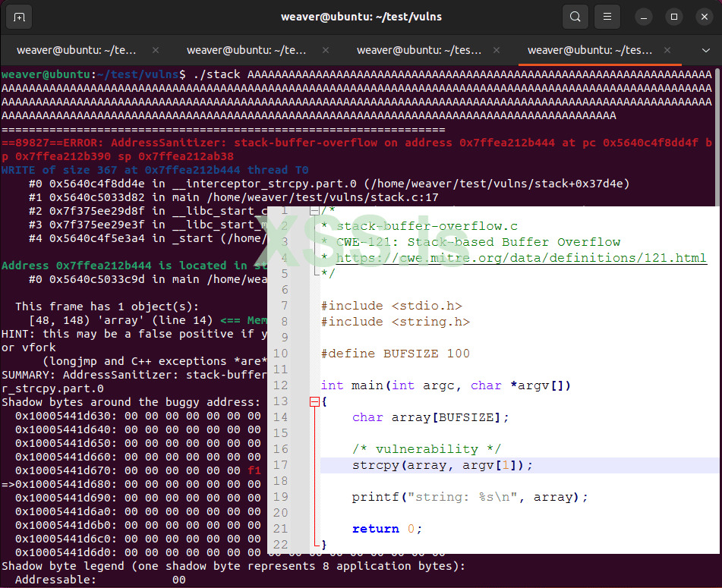Close the first terminal tab
The height and width of the screenshot is (588, 722).
pyautogui.click(x=156, y=51)
